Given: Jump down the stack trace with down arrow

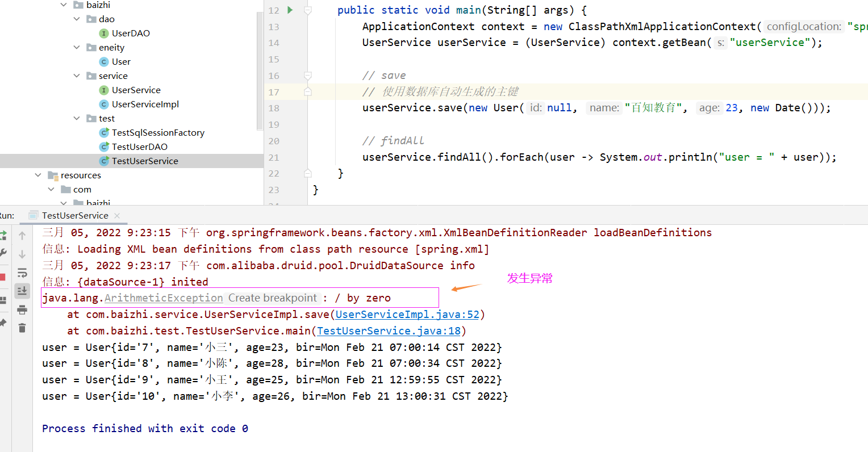Looking at the screenshot, I should pos(22,254).
